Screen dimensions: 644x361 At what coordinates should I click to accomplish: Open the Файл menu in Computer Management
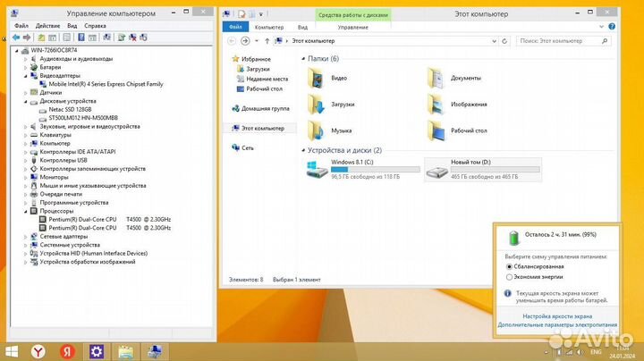coord(21,25)
